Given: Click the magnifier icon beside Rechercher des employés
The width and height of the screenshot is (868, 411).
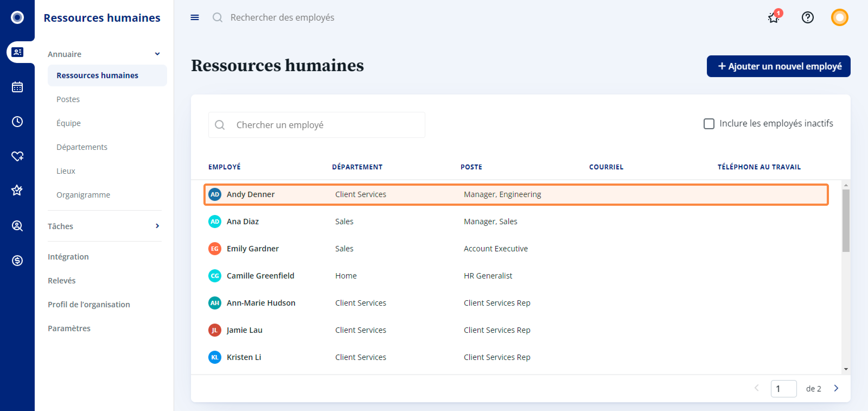Looking at the screenshot, I should point(218,18).
